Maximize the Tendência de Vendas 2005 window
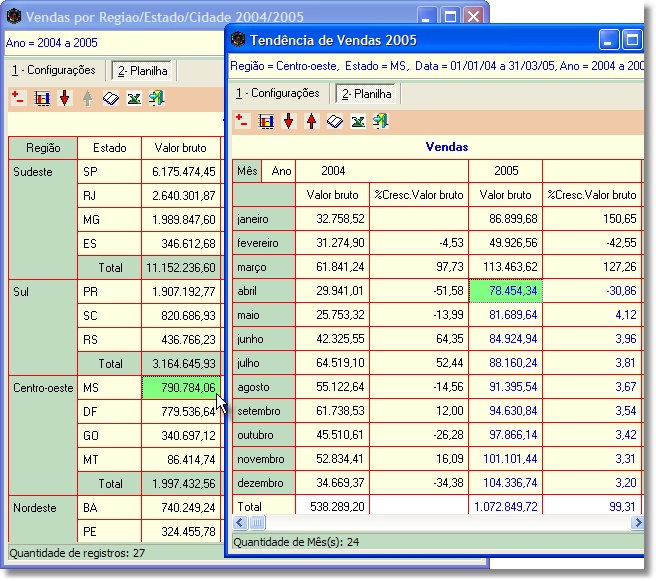 tap(632, 40)
